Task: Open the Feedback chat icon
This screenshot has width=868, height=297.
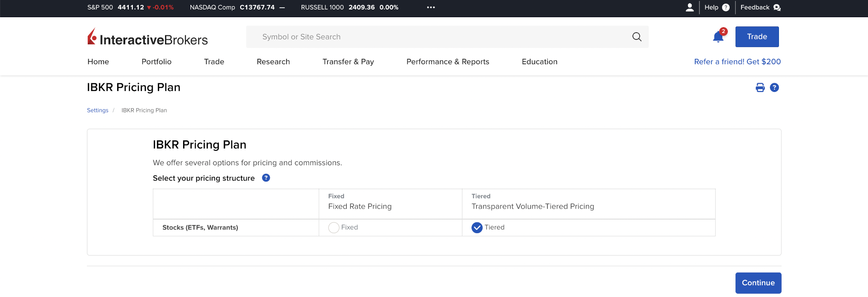Action: click(777, 7)
